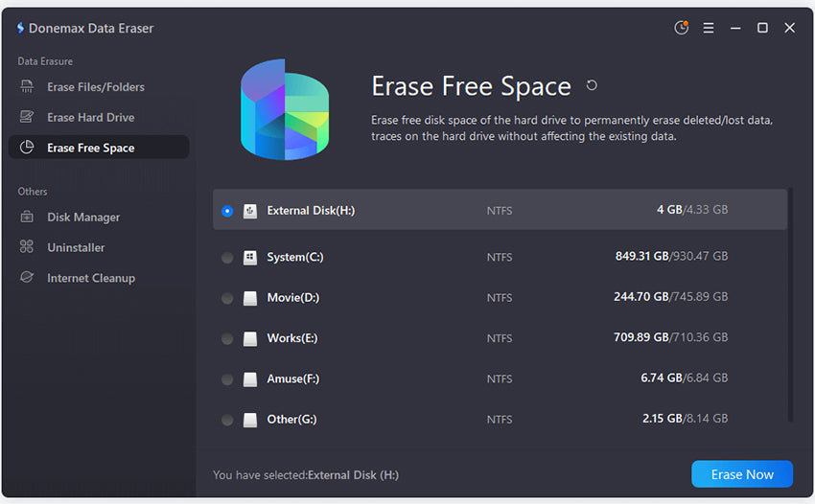Click the 'Data Erasure' sidebar heading
Image resolution: width=815 pixels, height=504 pixels.
[x=45, y=61]
